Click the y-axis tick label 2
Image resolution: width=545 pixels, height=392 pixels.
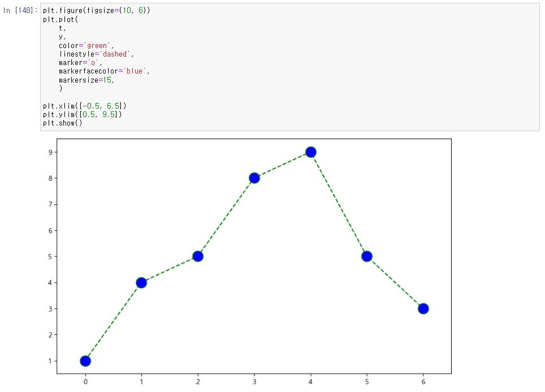click(51, 335)
